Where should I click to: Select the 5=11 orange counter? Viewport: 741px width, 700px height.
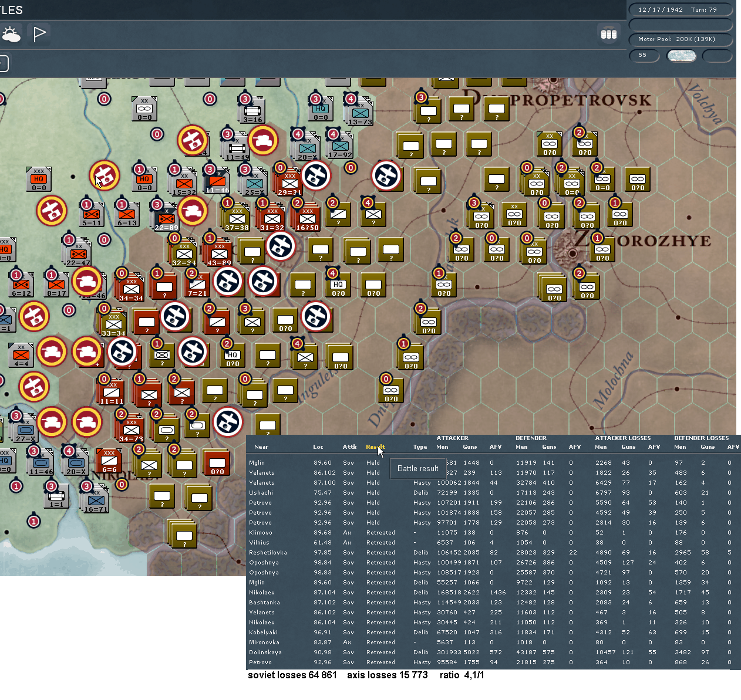pos(92,214)
